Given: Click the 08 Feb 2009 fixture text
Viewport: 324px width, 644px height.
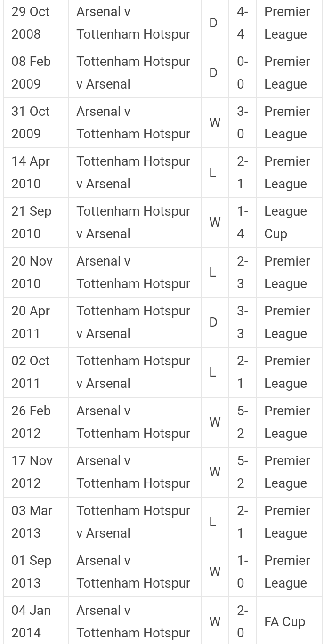Looking at the screenshot, I should [133, 73].
